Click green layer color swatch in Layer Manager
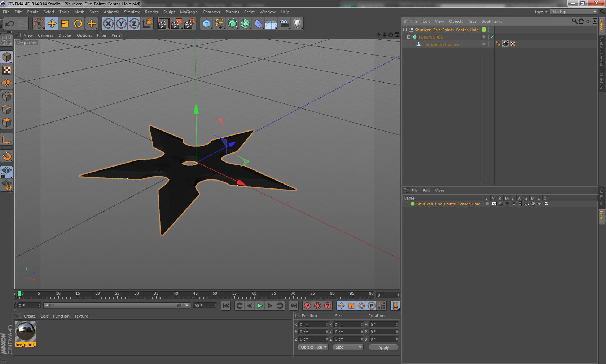The height and width of the screenshot is (364, 606). pos(413,204)
